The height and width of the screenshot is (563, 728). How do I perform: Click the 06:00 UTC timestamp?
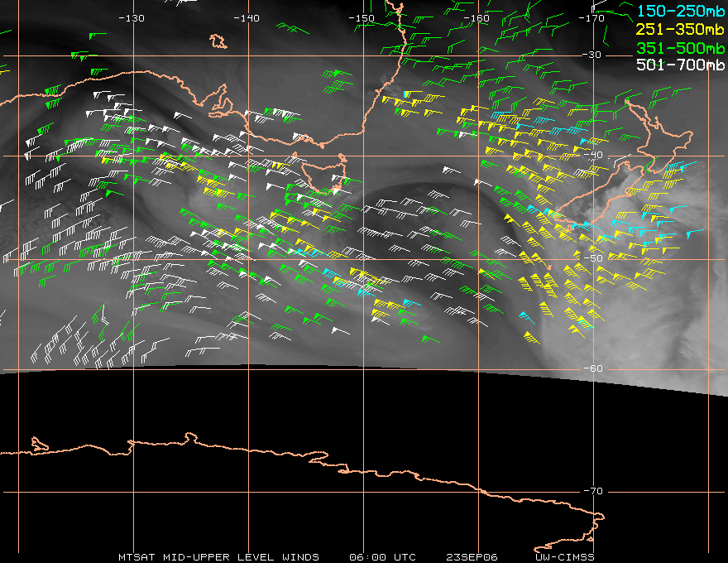[382, 557]
